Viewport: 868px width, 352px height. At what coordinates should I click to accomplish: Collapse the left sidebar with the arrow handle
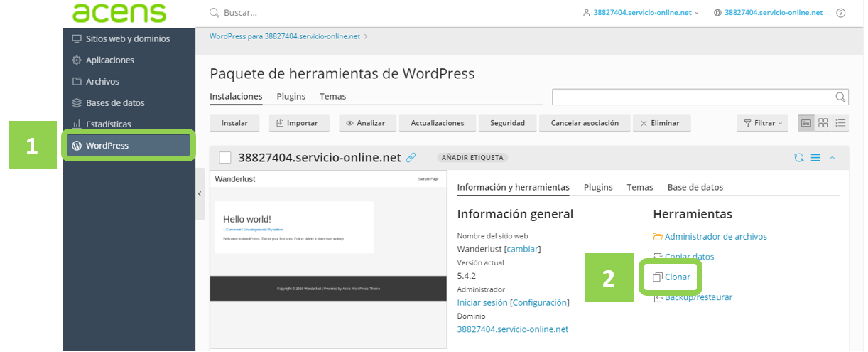200,193
